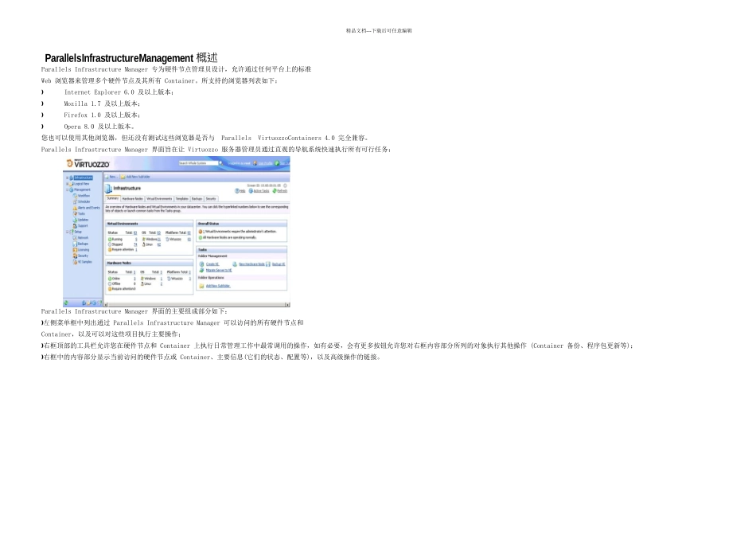Click Add New Subfolder in the toolbar
Screen dimensions: 756x535
135,177
